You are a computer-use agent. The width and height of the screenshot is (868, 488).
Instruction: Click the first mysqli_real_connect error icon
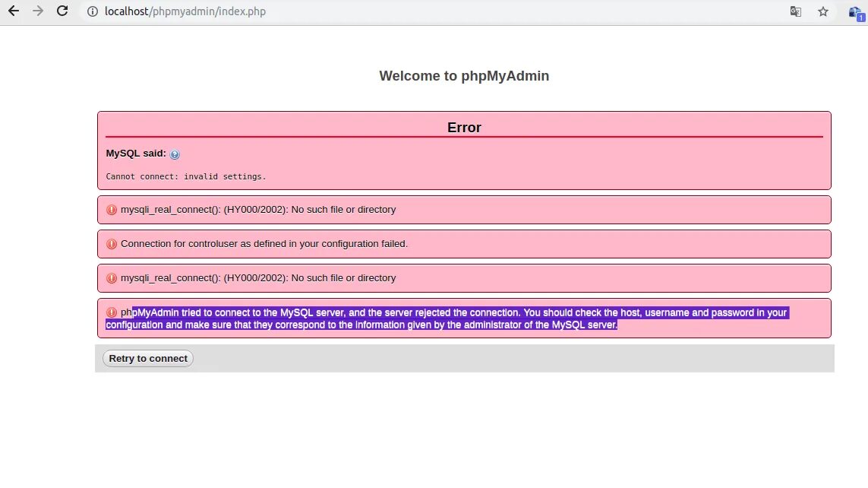[112, 210]
